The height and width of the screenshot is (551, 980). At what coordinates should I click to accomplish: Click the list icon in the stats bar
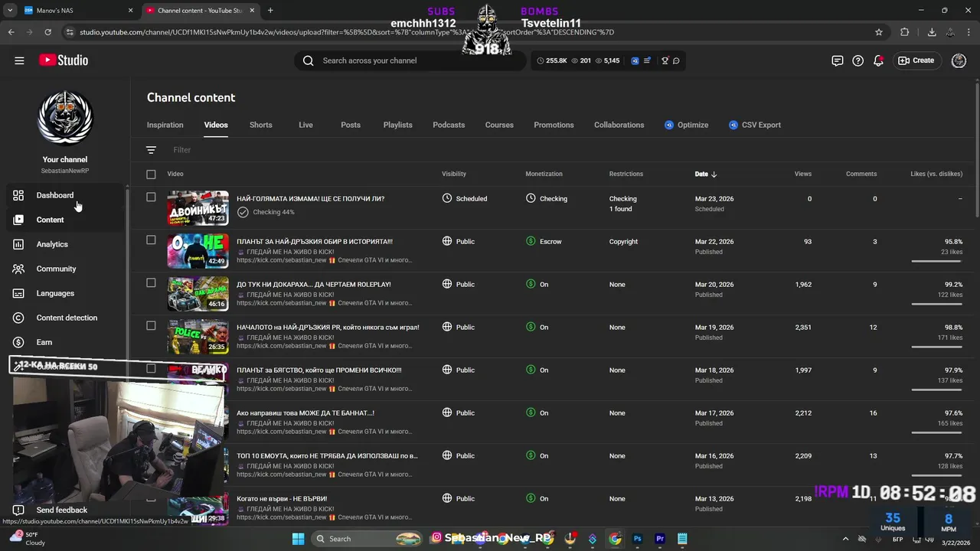click(648, 60)
